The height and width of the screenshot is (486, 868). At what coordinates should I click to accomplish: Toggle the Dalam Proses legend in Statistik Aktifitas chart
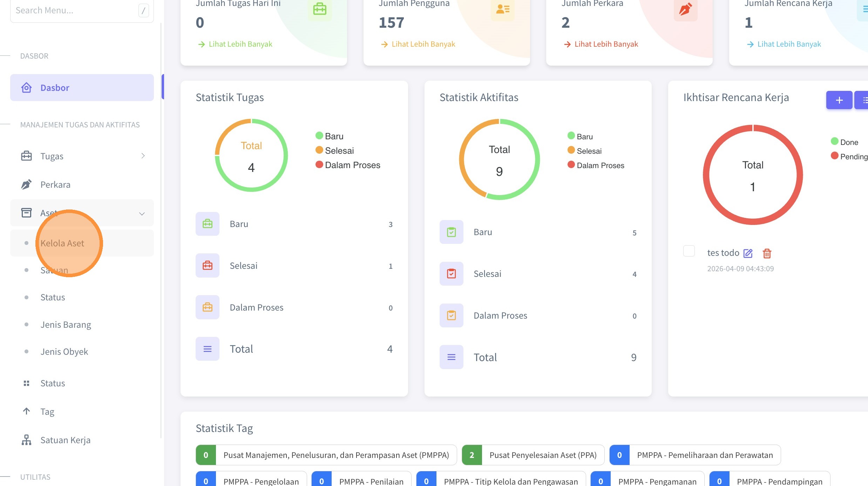tap(596, 165)
